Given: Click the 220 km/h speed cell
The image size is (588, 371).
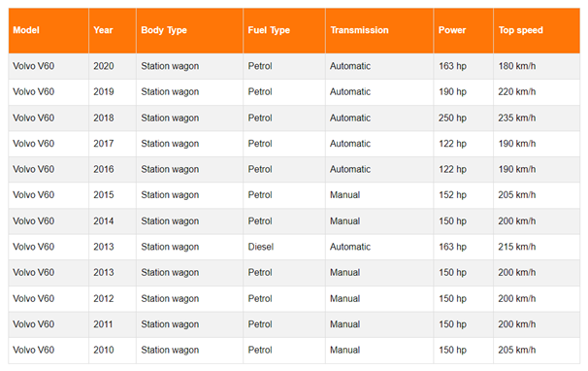Looking at the screenshot, I should pyautogui.click(x=537, y=92).
